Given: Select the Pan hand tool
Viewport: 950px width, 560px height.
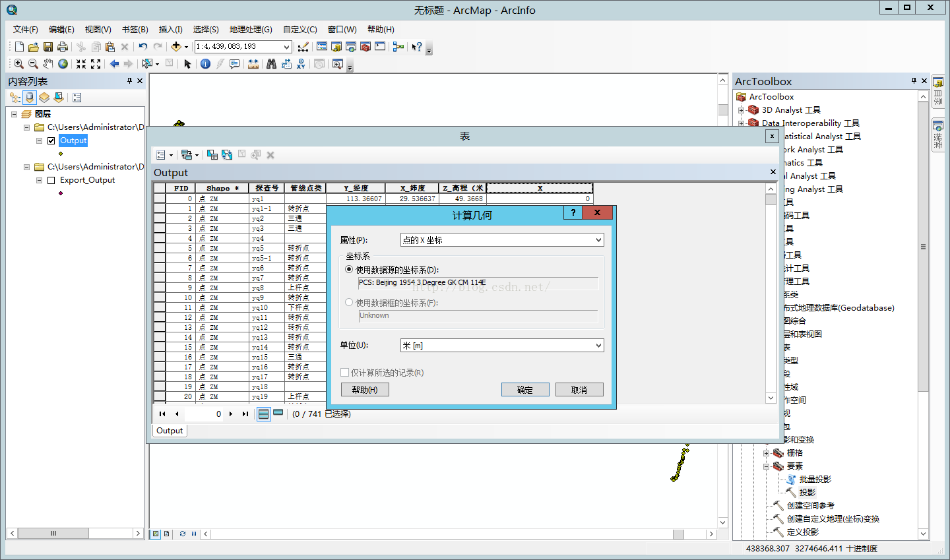Looking at the screenshot, I should pyautogui.click(x=47, y=64).
